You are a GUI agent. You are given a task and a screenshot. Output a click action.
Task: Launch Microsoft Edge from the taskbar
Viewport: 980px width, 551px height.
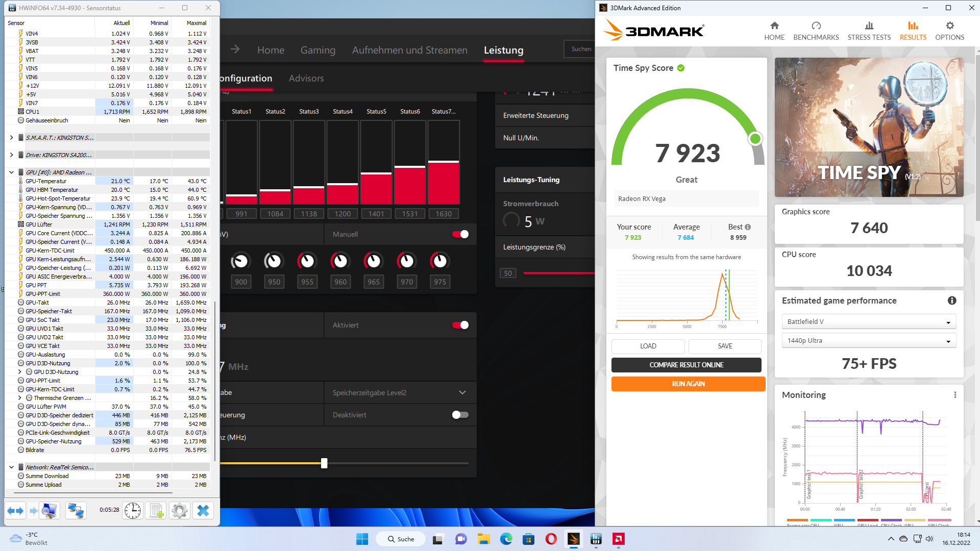[506, 539]
